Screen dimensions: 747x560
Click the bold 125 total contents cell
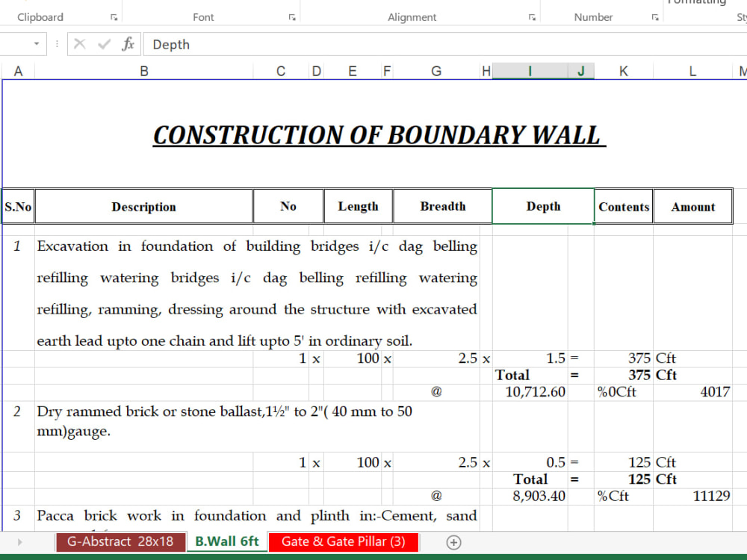tap(624, 479)
